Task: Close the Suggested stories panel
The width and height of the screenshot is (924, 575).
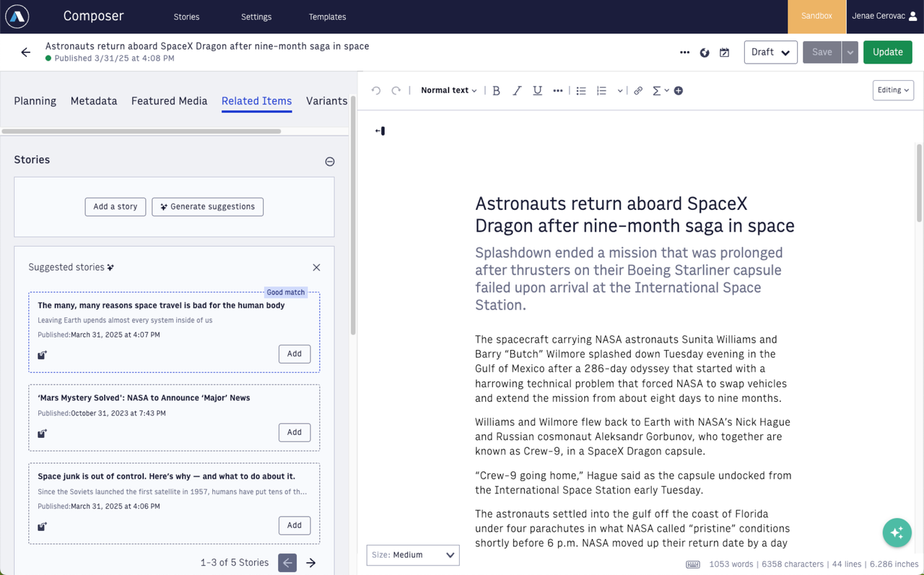Action: click(316, 267)
